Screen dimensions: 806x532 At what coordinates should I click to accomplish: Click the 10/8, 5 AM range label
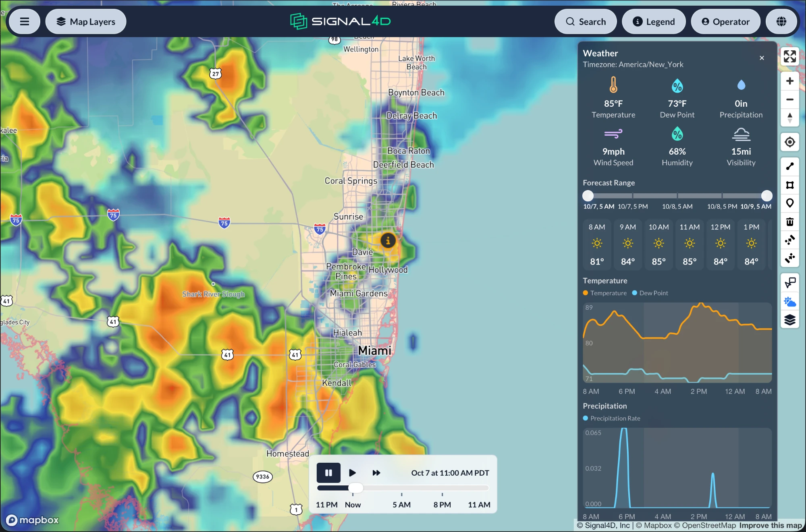tap(677, 207)
